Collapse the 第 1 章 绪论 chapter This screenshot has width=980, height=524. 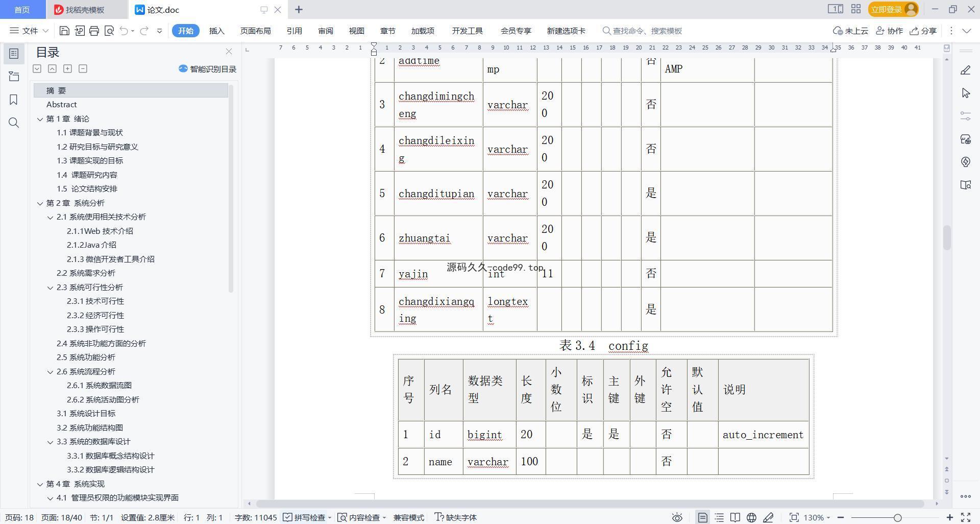[x=40, y=119]
